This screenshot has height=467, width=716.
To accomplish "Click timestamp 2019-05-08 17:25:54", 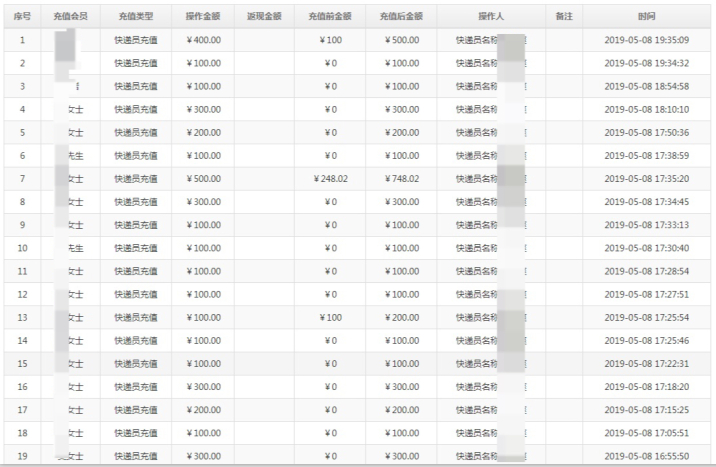I will (647, 317).
